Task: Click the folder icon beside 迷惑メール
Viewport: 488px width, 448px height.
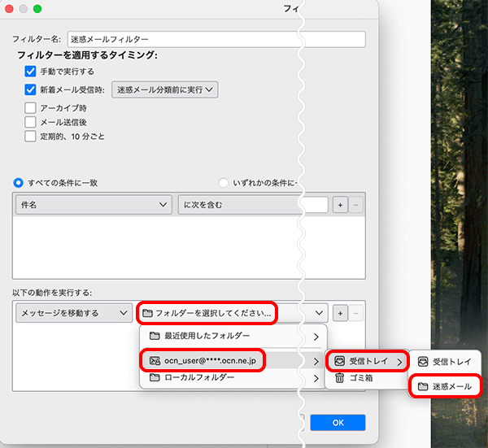Action: coord(423,386)
